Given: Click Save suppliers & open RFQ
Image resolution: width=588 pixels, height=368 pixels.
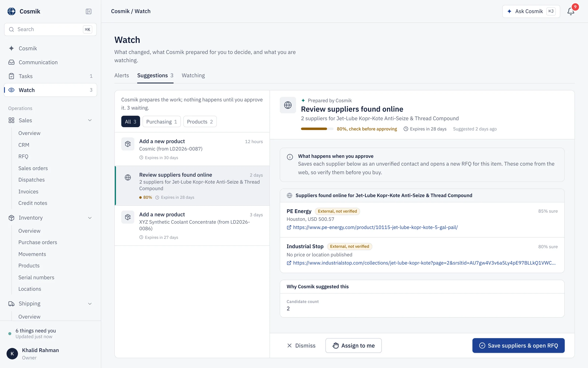Looking at the screenshot, I should point(518,345).
